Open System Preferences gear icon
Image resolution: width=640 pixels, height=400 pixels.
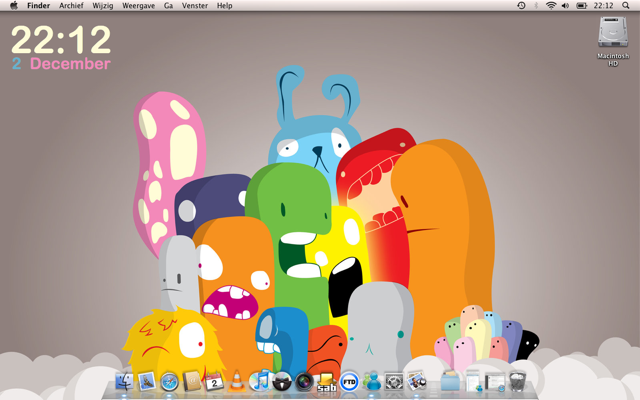click(394, 382)
